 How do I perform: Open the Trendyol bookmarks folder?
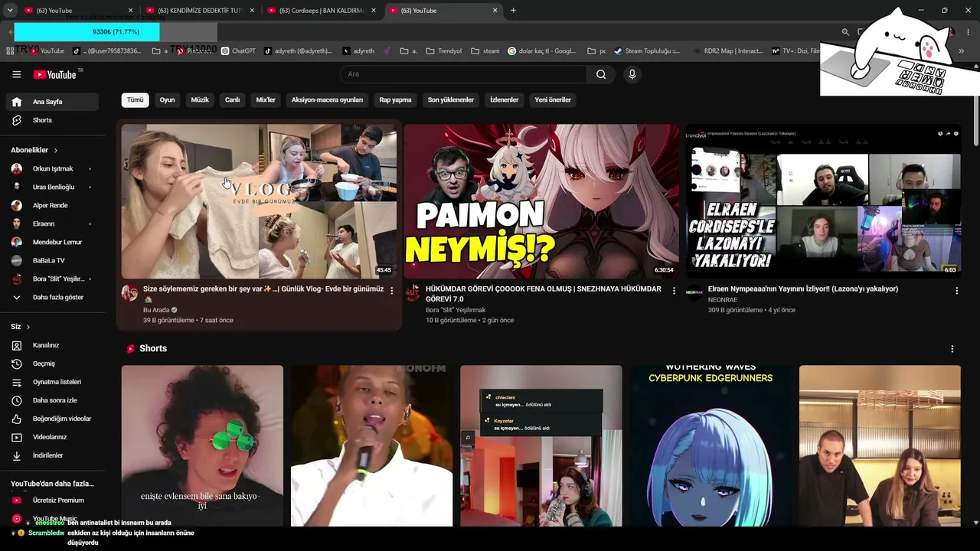click(443, 51)
